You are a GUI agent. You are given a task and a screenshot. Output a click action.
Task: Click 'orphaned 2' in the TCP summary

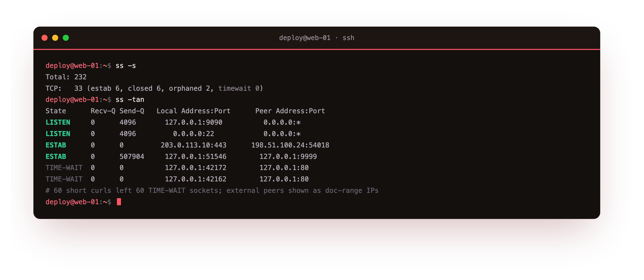click(x=190, y=88)
